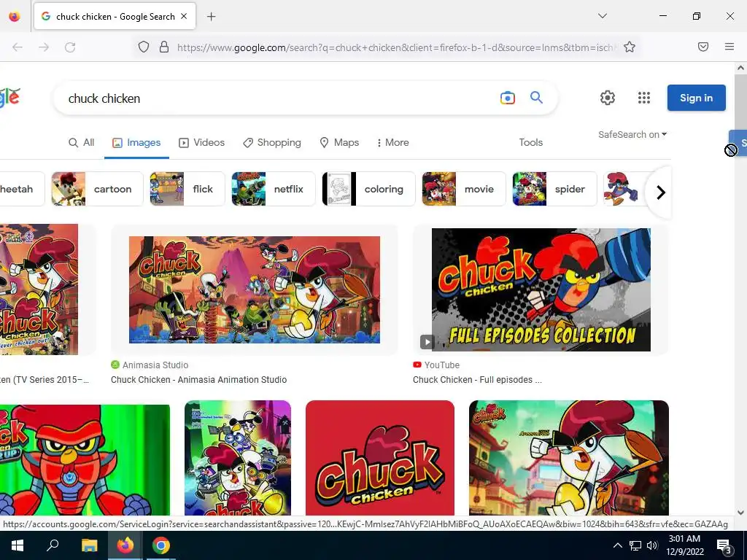Show more suggestion chips with right arrow
Image resolution: width=747 pixels, height=560 pixels.
click(660, 192)
